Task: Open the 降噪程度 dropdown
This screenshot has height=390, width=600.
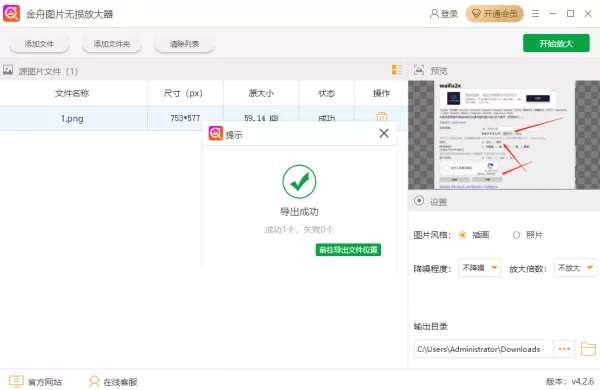Action: pyautogui.click(x=479, y=268)
